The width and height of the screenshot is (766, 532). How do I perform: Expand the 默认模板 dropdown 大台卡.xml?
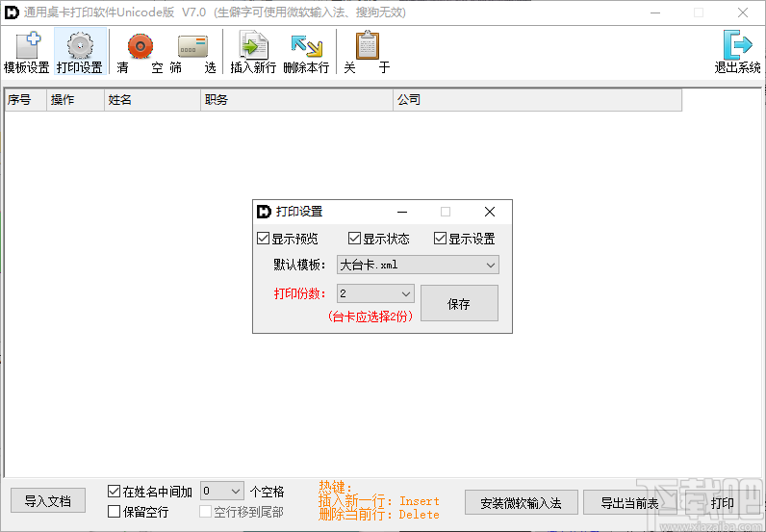tap(419, 266)
